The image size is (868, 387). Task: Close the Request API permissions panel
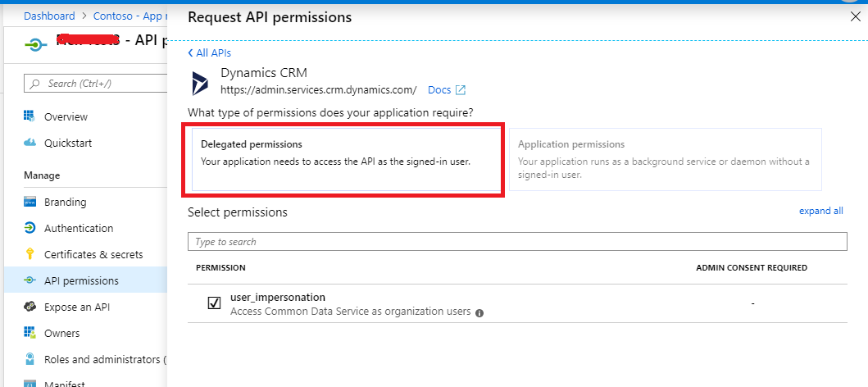[x=856, y=16]
